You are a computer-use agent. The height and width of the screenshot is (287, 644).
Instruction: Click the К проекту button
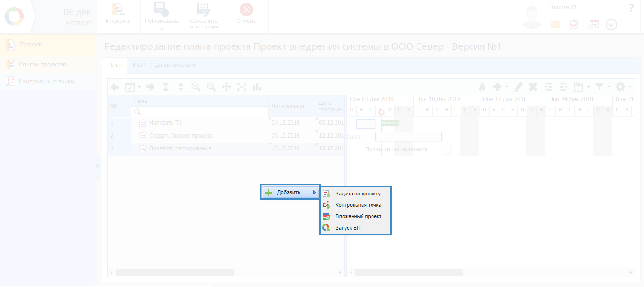click(118, 14)
